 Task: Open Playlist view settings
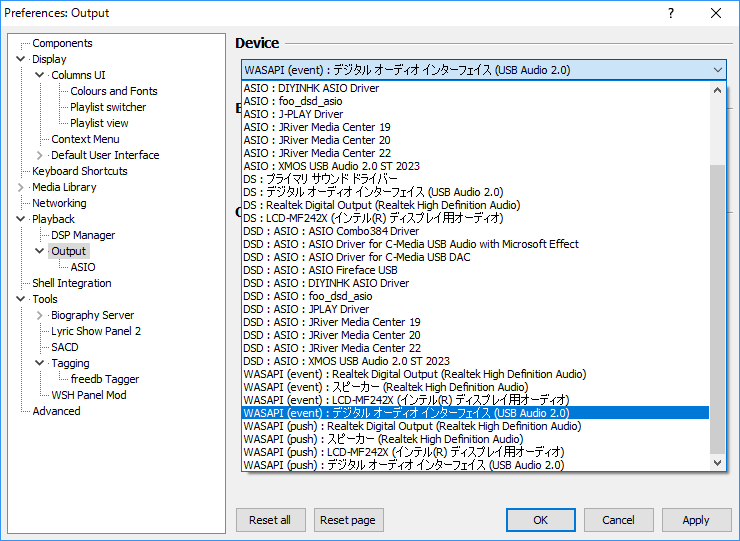coord(99,123)
